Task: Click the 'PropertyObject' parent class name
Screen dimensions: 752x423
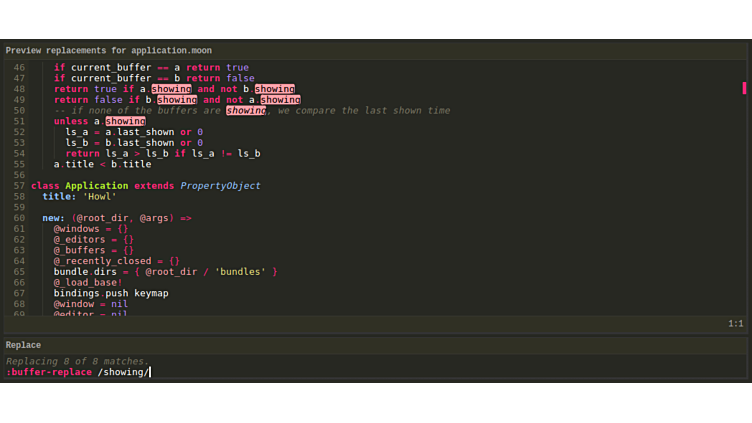Action: 220,186
